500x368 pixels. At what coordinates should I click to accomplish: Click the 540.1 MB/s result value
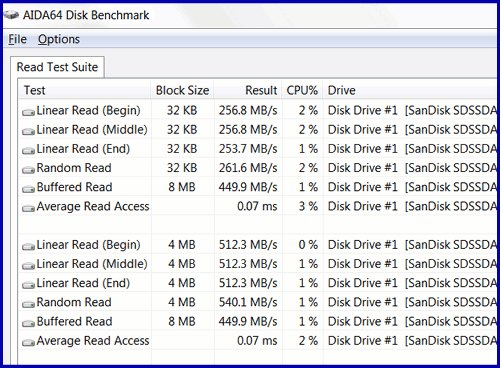248,302
